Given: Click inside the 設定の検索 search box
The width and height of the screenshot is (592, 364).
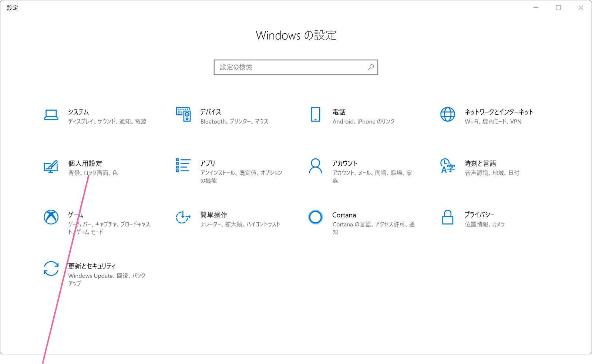Looking at the screenshot, I should point(296,67).
